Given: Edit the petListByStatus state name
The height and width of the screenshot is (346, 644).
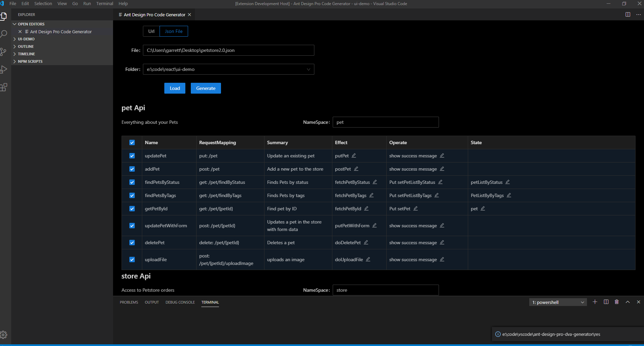Looking at the screenshot, I should tap(508, 182).
